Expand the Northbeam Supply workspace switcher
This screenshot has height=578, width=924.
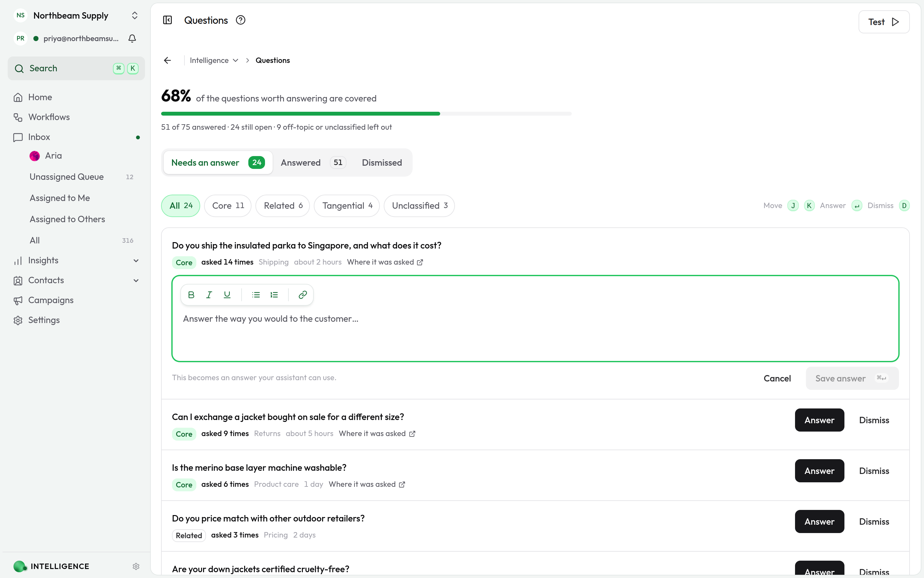click(x=135, y=15)
